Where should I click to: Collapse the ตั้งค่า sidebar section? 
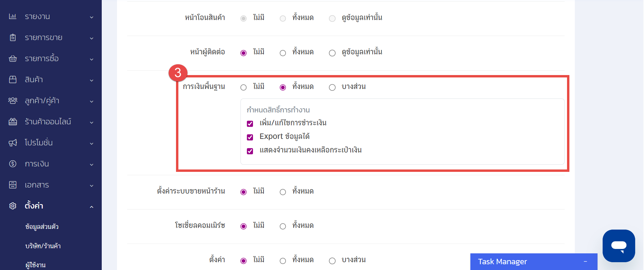click(92, 206)
